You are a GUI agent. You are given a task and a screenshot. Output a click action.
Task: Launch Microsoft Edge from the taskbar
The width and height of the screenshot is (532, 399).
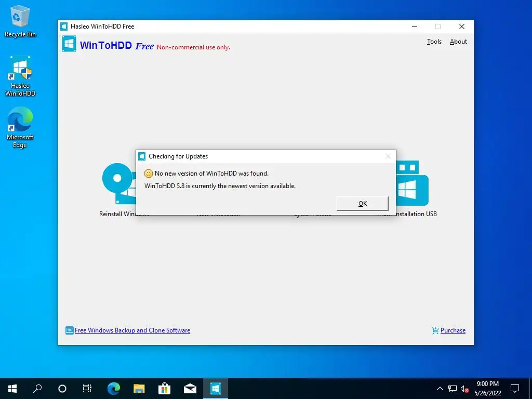(114, 389)
